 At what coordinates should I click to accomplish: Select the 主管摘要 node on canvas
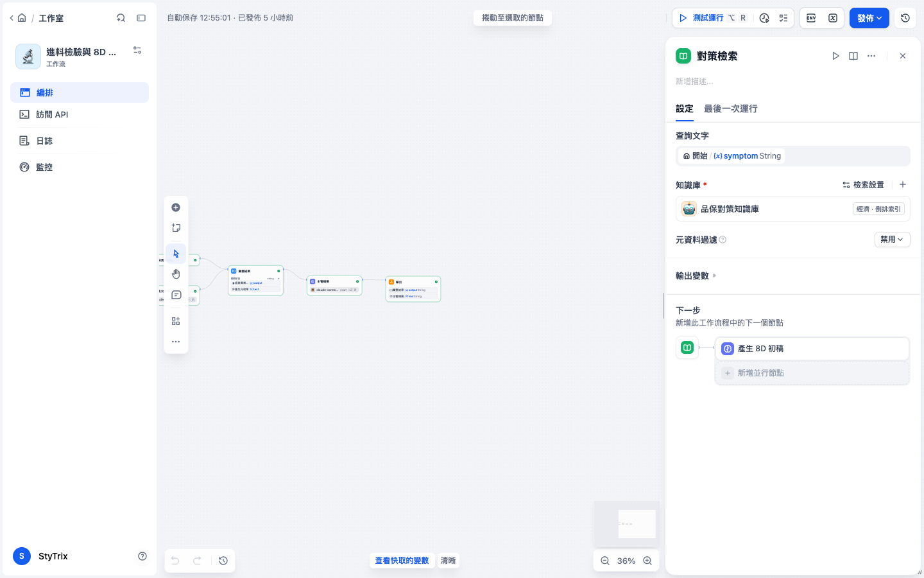pyautogui.click(x=334, y=286)
